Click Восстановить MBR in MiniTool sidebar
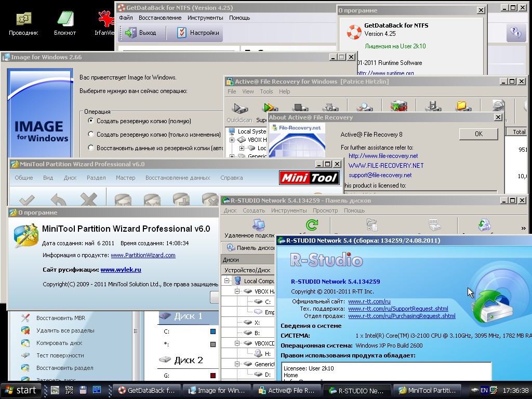This screenshot has width=532, height=399. tap(54, 318)
